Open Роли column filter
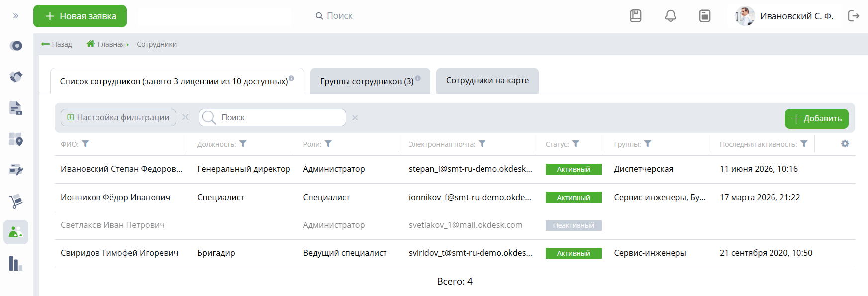Viewport: 868px width, 296px height. click(x=328, y=144)
